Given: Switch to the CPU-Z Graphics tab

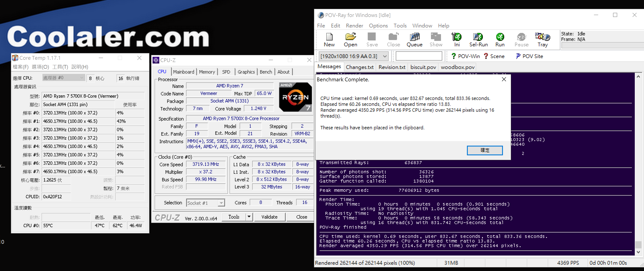Looking at the screenshot, I should click(x=246, y=72).
